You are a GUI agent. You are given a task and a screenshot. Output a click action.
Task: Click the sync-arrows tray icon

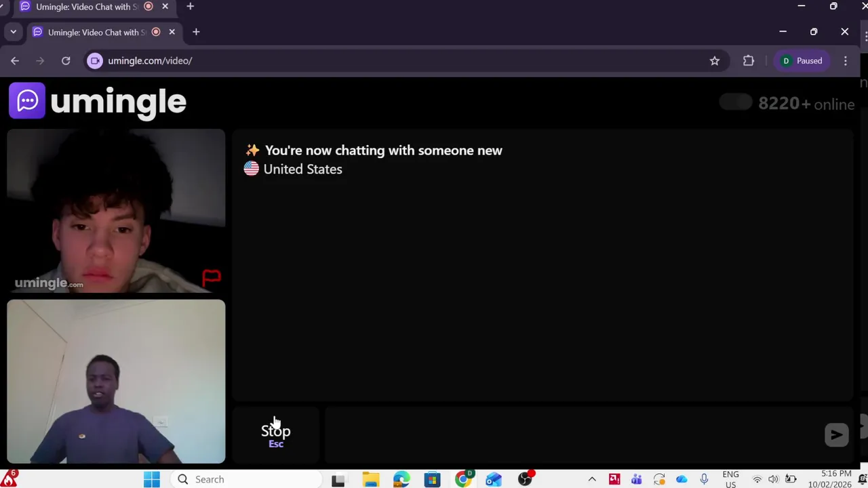tap(659, 480)
